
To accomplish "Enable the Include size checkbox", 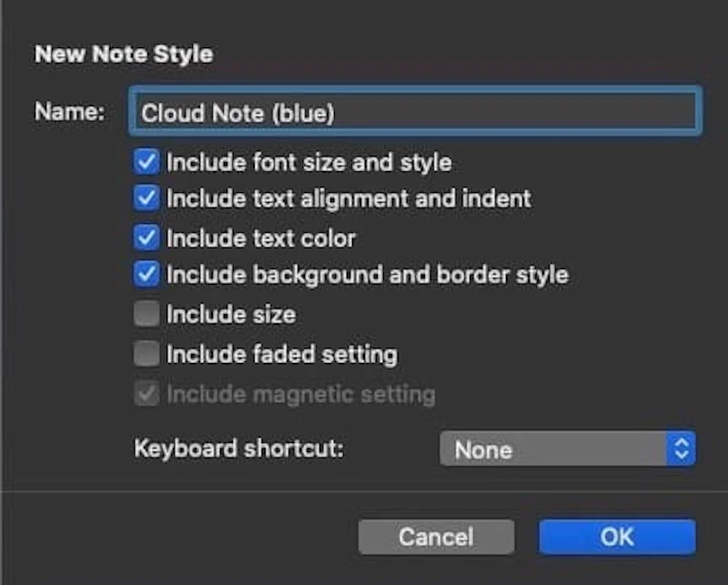I will click(147, 315).
